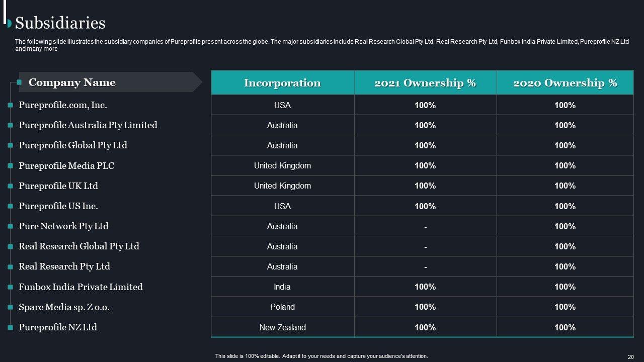Click the Pureprofile UK Ltd list item

58,186
